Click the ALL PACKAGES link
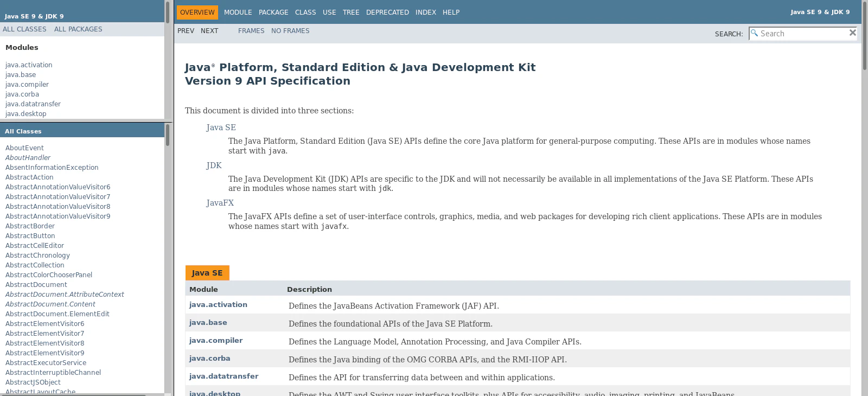 78,29
